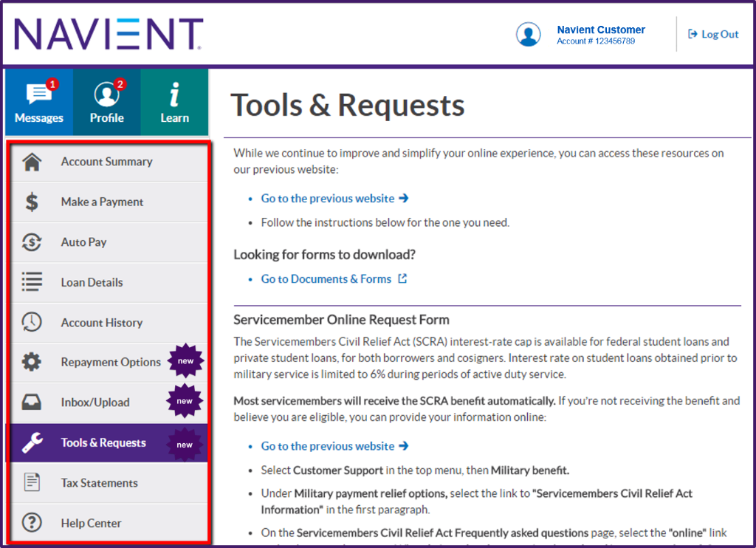Select Inbox/Upload in the sidebar

click(109, 402)
